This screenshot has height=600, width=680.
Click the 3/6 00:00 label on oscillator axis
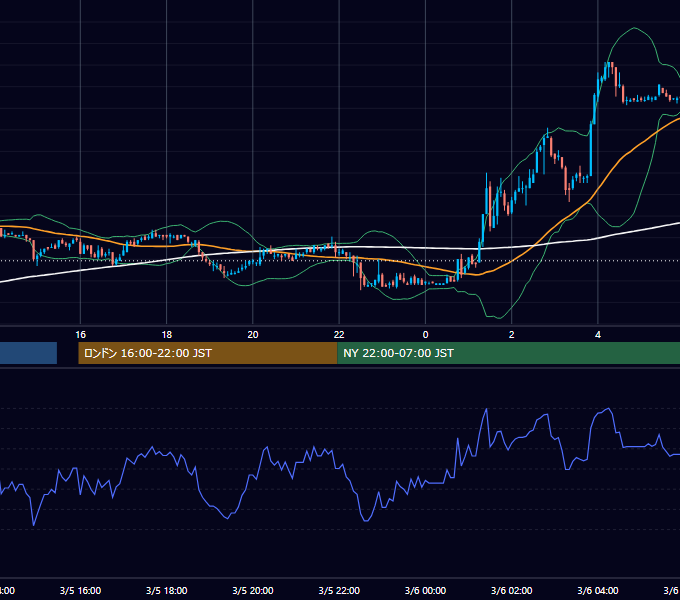tap(425, 590)
